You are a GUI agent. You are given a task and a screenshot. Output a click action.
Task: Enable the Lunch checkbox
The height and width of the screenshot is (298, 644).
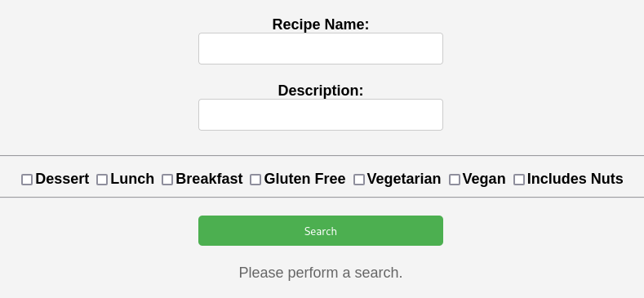coord(102,180)
